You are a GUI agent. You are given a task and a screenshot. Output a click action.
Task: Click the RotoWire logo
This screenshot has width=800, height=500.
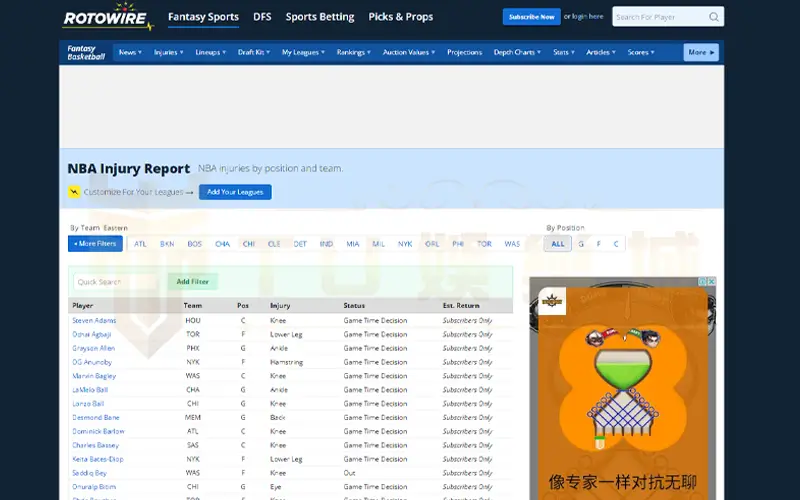point(107,17)
